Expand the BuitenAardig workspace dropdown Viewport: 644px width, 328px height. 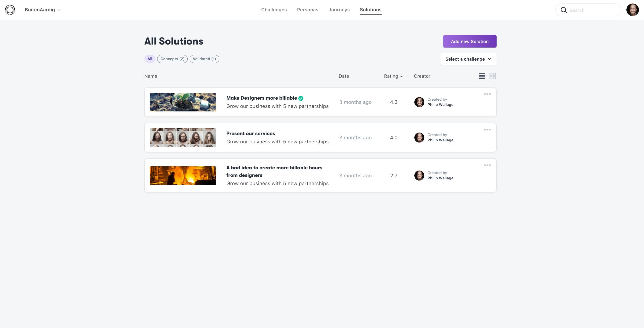(43, 10)
